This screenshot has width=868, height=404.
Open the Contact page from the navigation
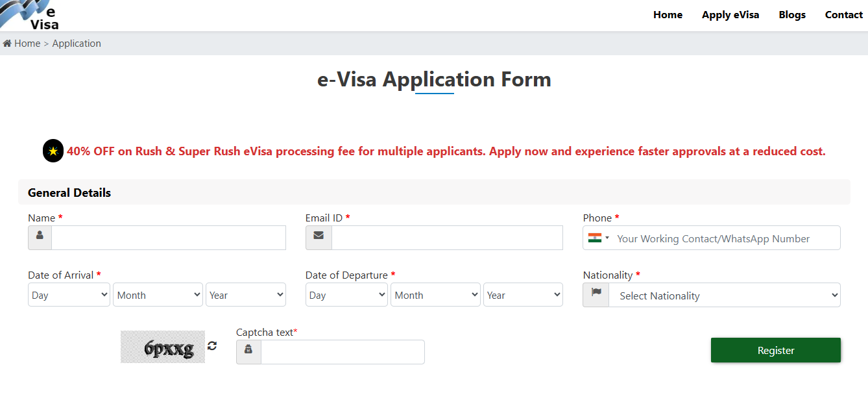(x=843, y=15)
